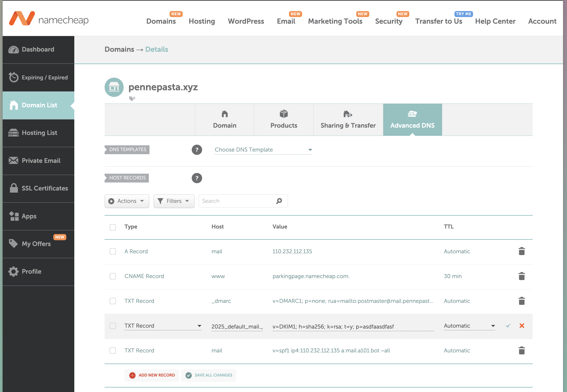Viewport: 567px width, 392px height.
Task: Click the DNS Templates help question mark
Action: [x=197, y=150]
